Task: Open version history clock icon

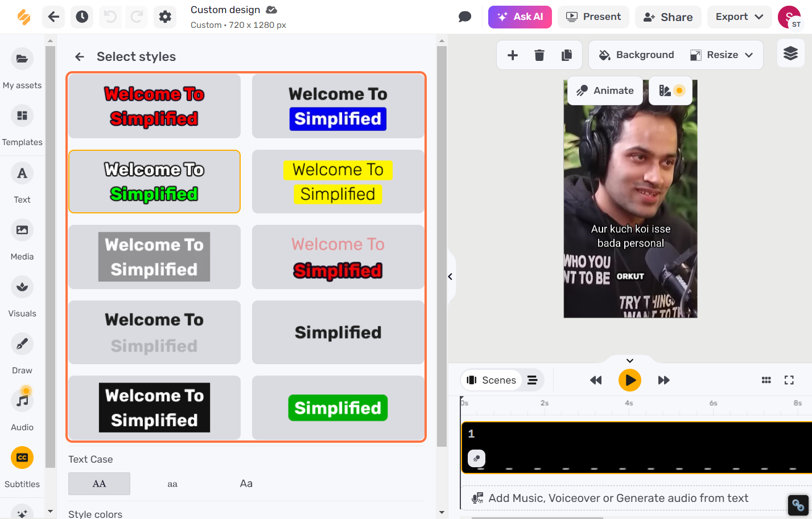Action: click(82, 17)
